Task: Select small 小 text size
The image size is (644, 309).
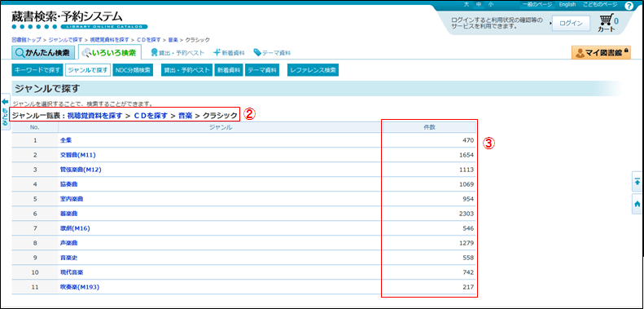Action: [491, 4]
